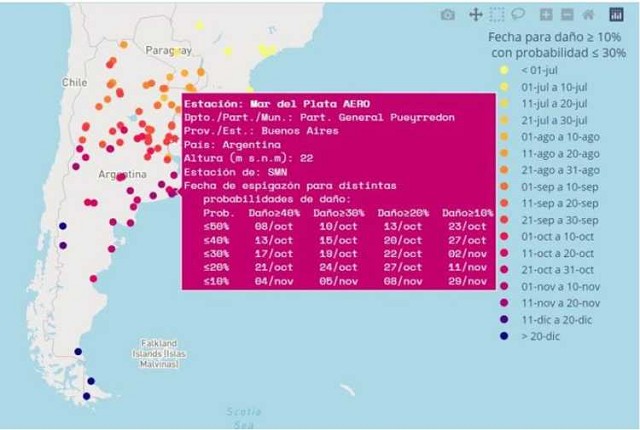
Task: Select the yellow station marker under Paraguay label
Action: click(176, 52)
